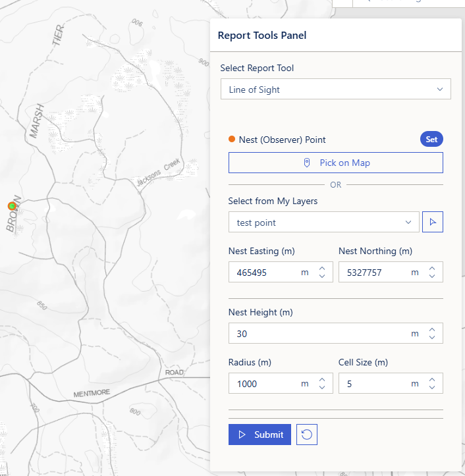Increase the Nest Height value
465x476 pixels.
[x=432, y=330]
